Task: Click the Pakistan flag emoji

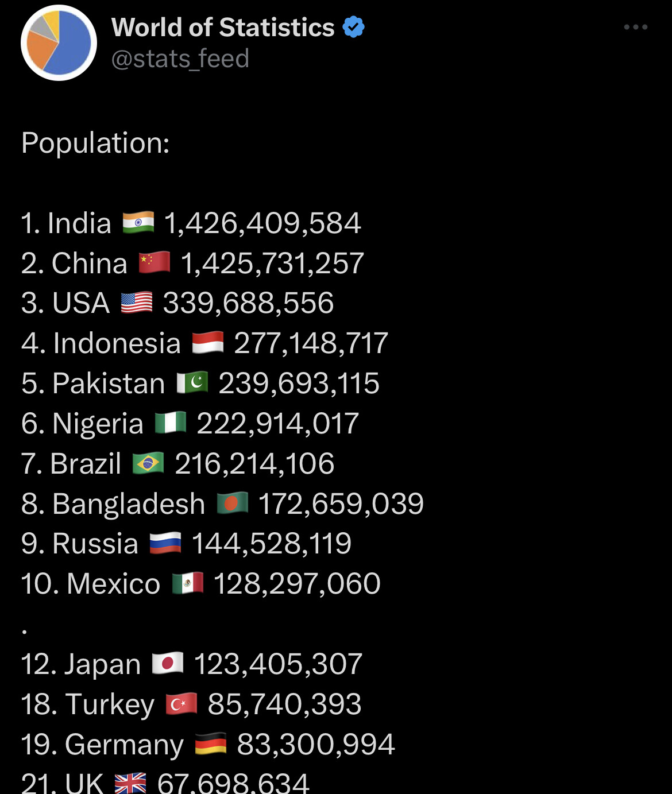Action: coord(192,383)
